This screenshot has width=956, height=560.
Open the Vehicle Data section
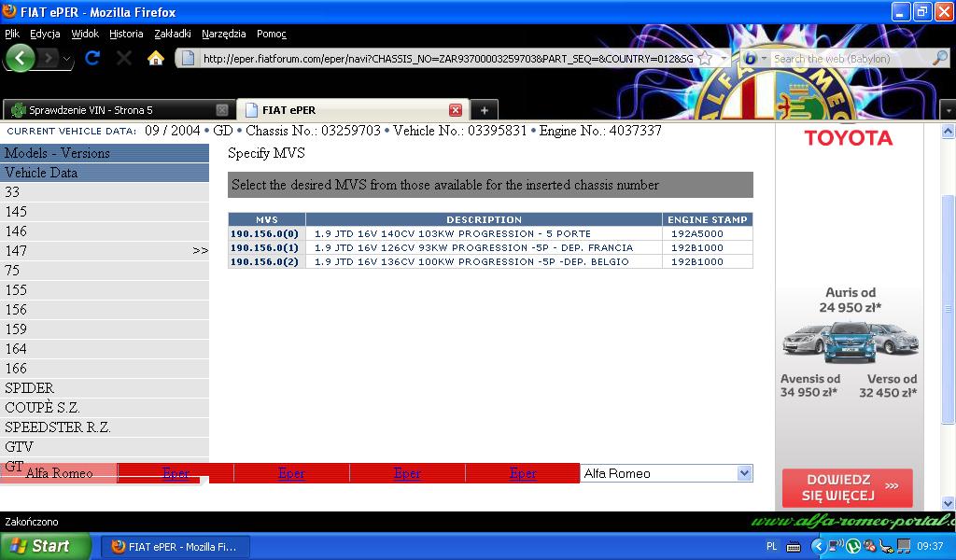pos(105,173)
